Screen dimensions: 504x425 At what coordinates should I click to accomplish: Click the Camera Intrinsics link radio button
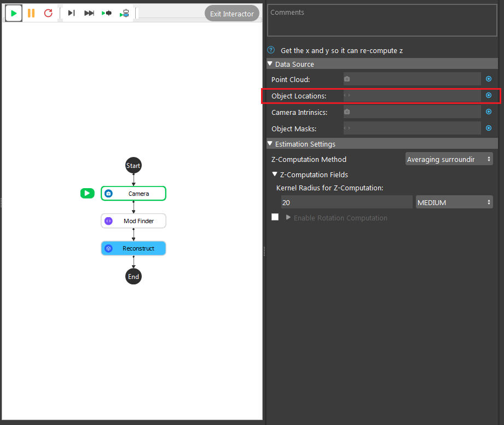click(x=489, y=112)
